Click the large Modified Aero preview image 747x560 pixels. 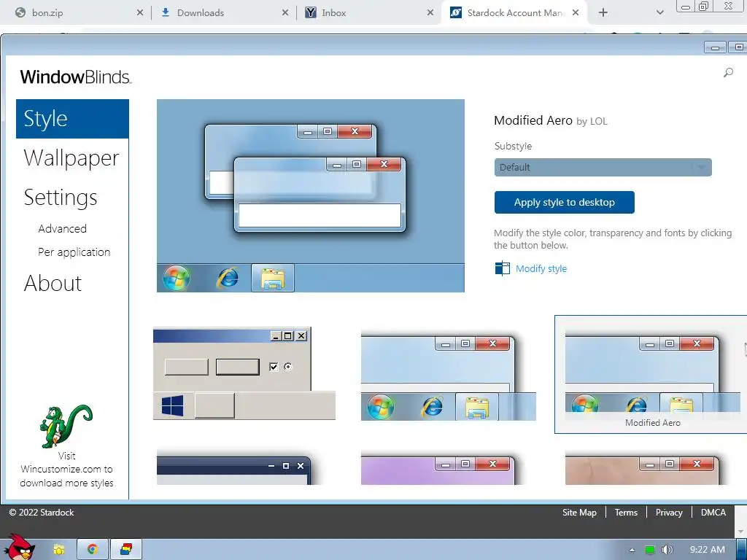pyautogui.click(x=311, y=195)
